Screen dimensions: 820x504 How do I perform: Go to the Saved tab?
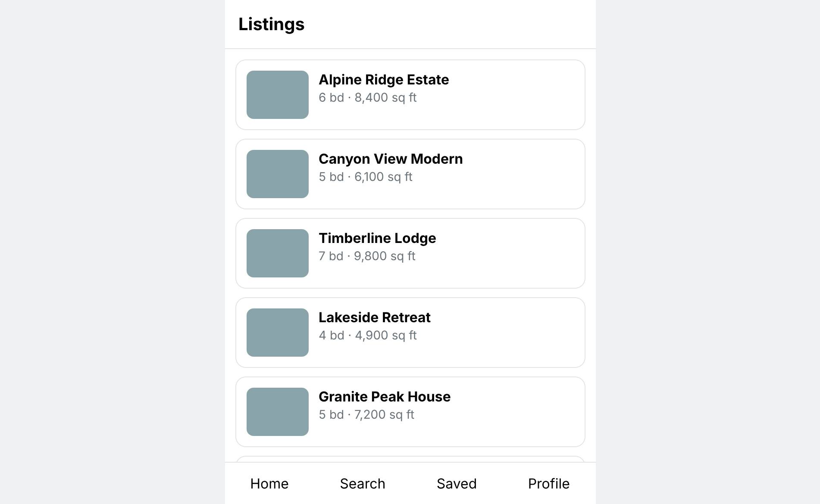[x=457, y=483]
